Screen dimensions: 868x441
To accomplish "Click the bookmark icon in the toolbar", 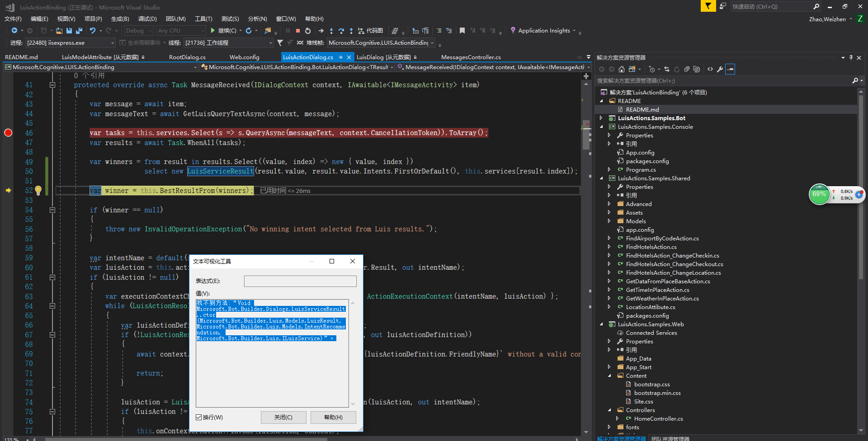I will point(462,31).
